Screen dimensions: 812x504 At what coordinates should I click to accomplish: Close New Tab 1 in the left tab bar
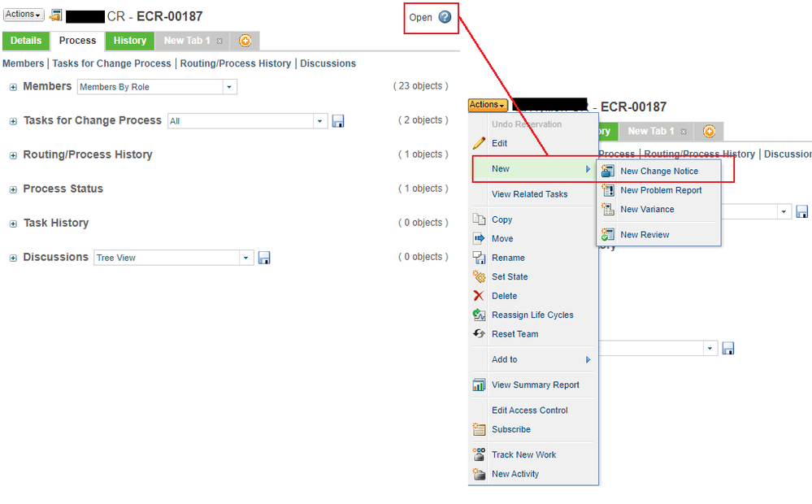pos(219,41)
